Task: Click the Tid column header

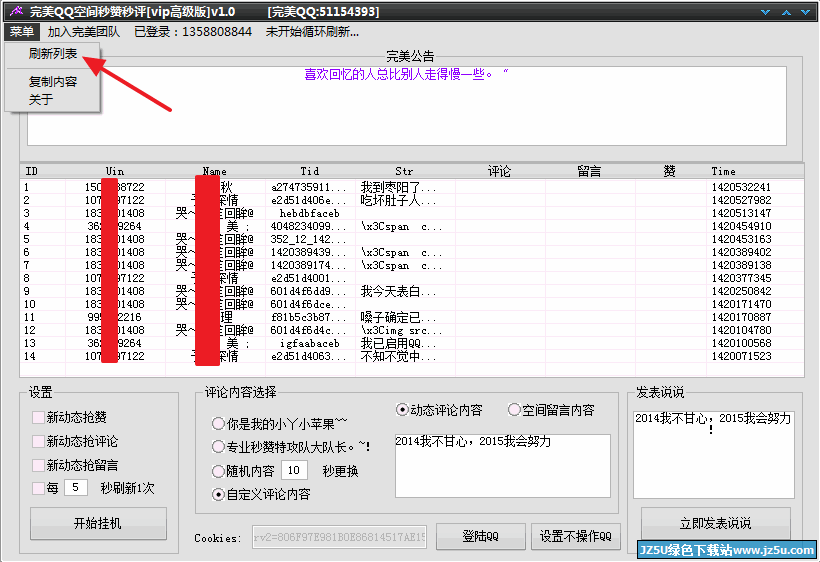Action: coord(310,171)
